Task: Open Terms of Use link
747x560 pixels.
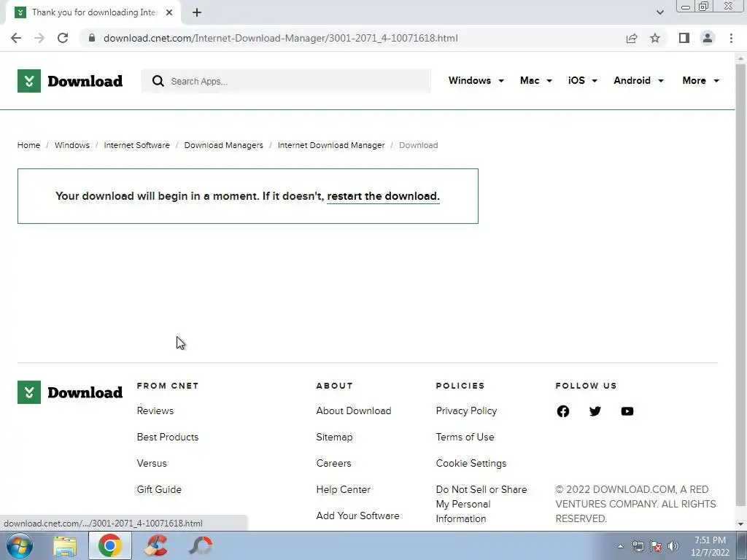Action: (465, 437)
